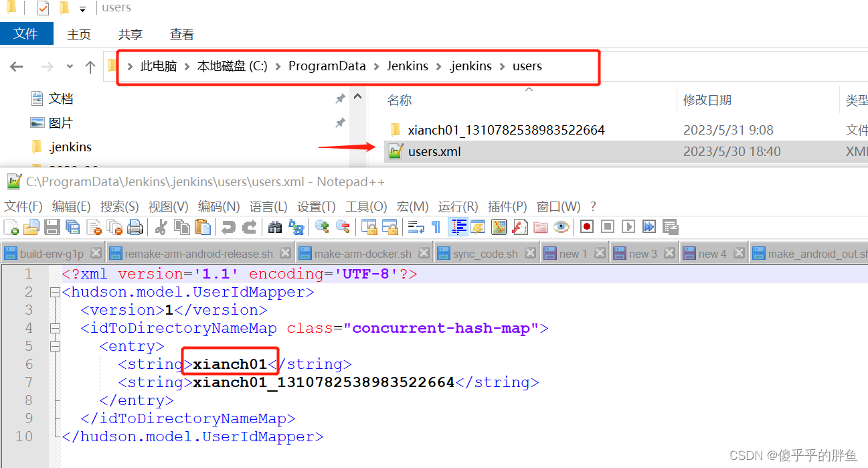The width and height of the screenshot is (868, 468).
Task: Open Find using the binoculars icon
Action: (275, 227)
